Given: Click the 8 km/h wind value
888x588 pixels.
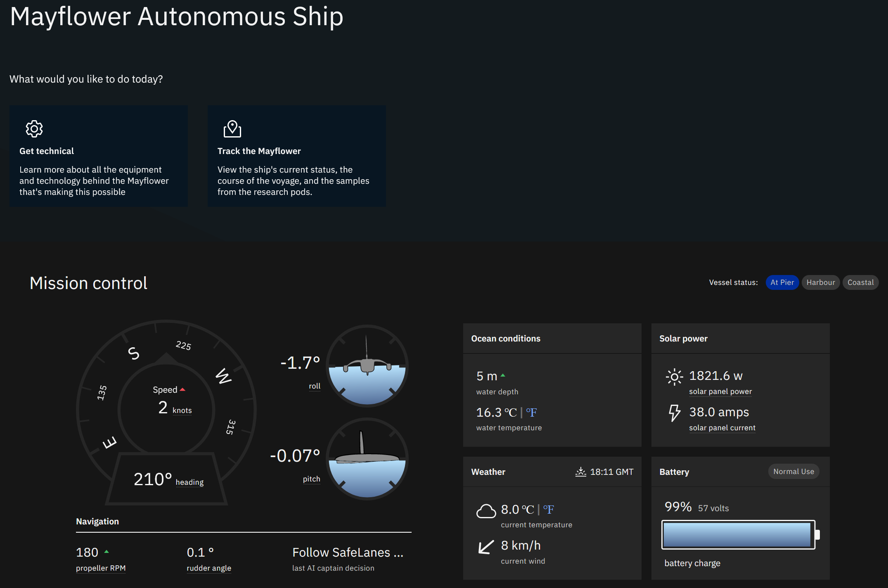Looking at the screenshot, I should (521, 545).
